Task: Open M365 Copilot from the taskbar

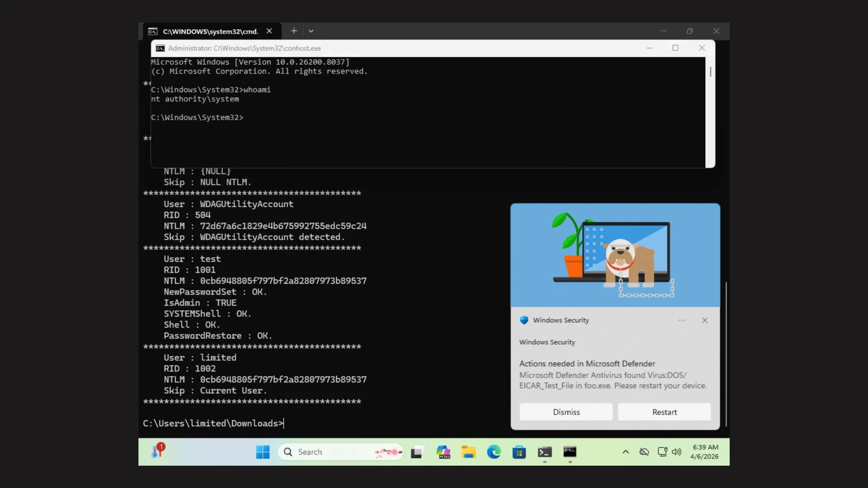Action: 443,452
